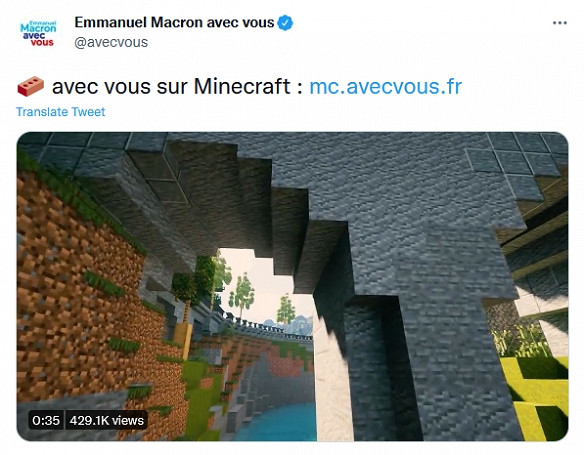Click the stone railing bridge in video
This screenshot has width=584, height=455.
[266, 328]
